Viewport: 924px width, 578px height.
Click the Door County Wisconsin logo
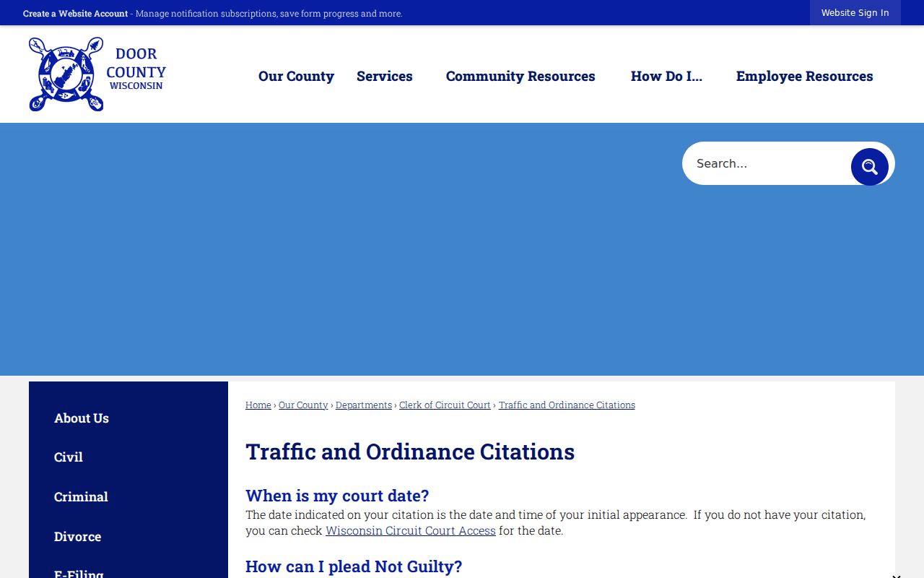97,74
